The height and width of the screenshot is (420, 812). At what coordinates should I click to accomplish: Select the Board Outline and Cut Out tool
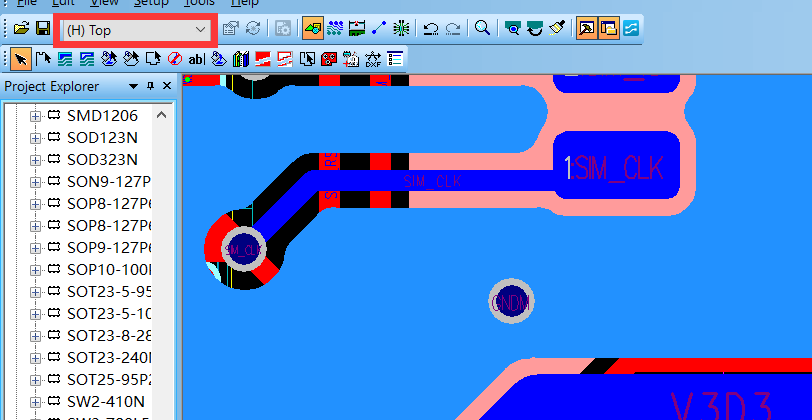153,59
